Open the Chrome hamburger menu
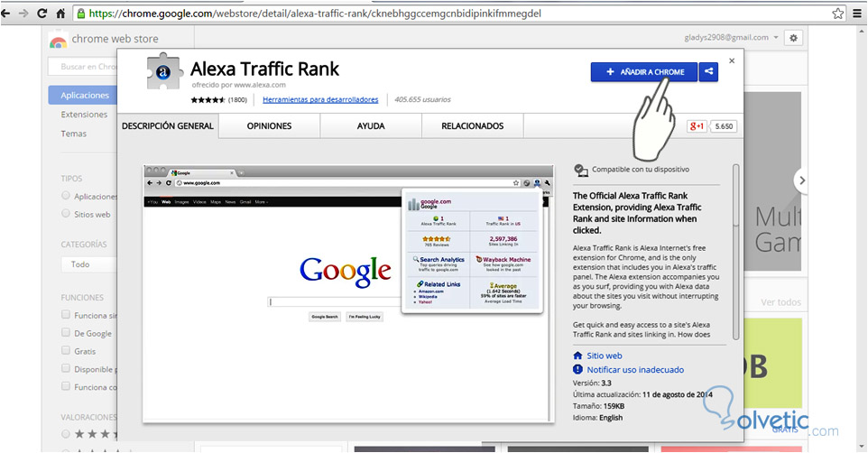The width and height of the screenshot is (868, 453). [x=857, y=14]
